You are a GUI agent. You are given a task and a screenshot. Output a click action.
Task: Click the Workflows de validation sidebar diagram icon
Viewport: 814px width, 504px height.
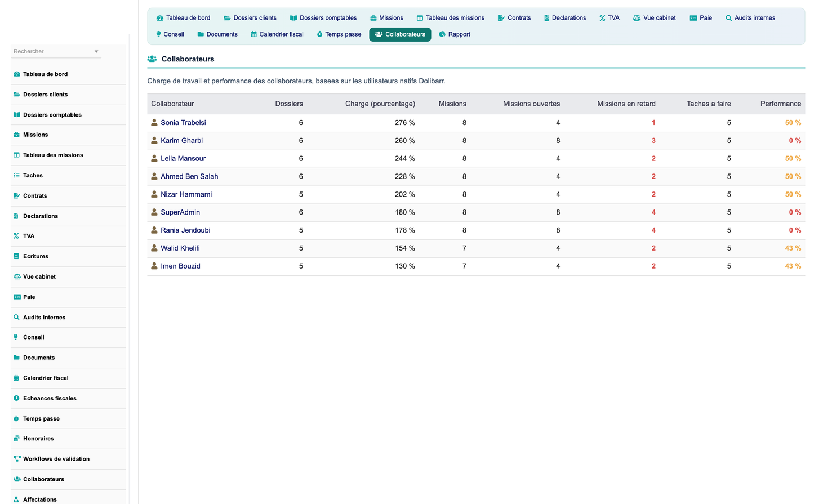coord(17,459)
